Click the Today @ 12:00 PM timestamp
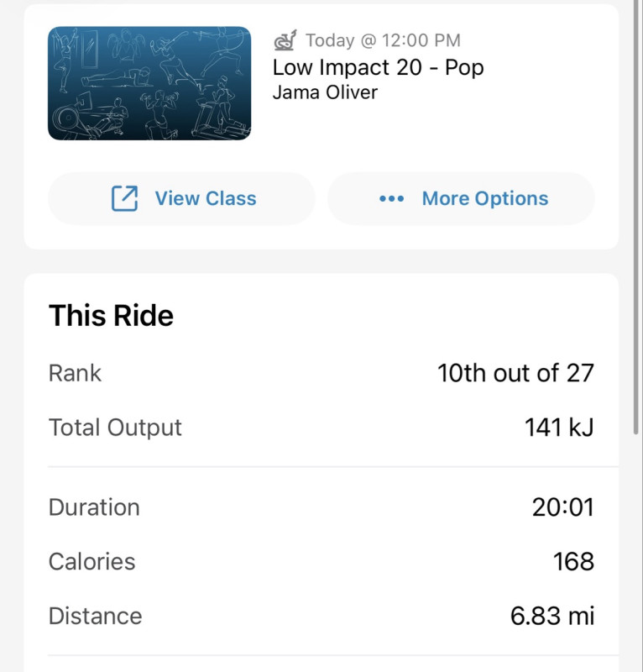Screen dimensions: 643x672 point(383,40)
